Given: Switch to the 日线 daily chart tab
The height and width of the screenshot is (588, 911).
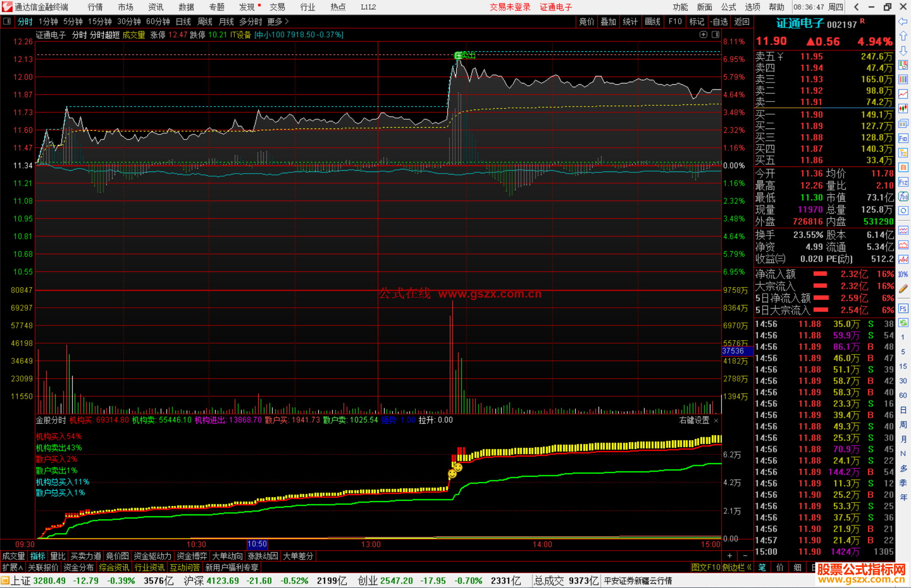Looking at the screenshot, I should (x=183, y=21).
